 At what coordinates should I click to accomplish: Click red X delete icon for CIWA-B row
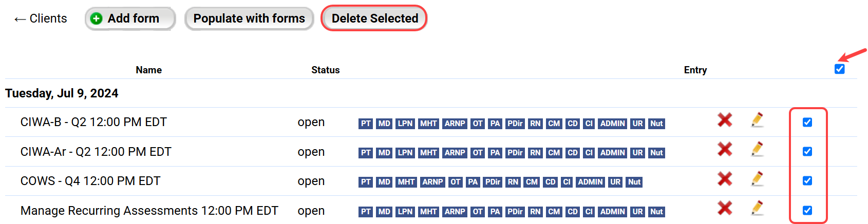725,120
